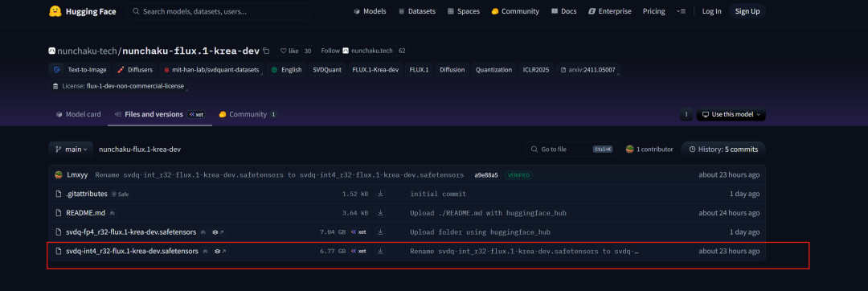Open commit hash a9e88a5
The width and height of the screenshot is (868, 291).
tap(485, 174)
